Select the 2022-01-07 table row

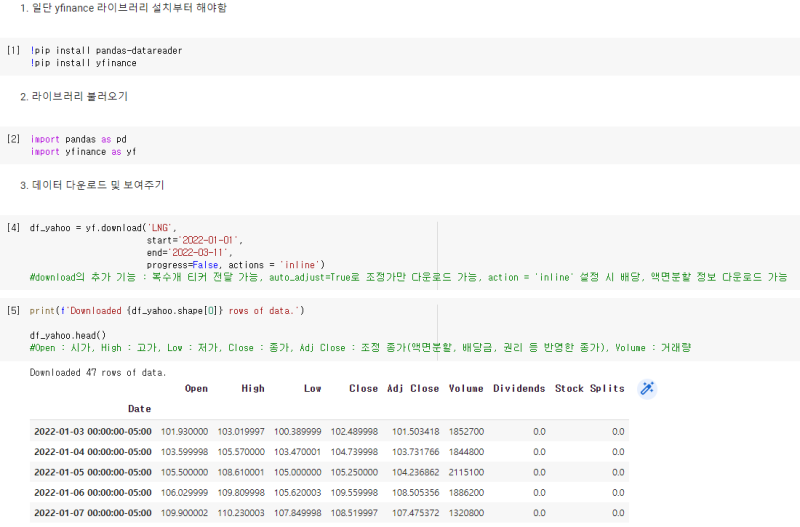[x=329, y=513]
